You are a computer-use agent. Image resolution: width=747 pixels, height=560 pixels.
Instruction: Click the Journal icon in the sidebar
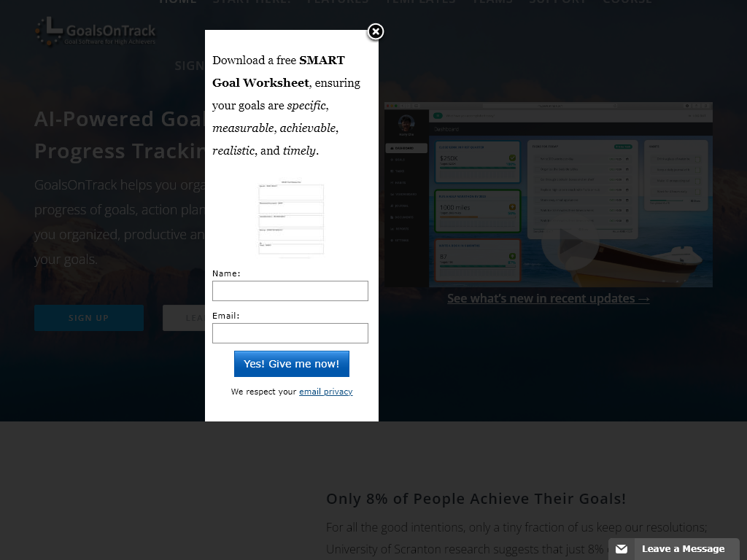(x=391, y=206)
